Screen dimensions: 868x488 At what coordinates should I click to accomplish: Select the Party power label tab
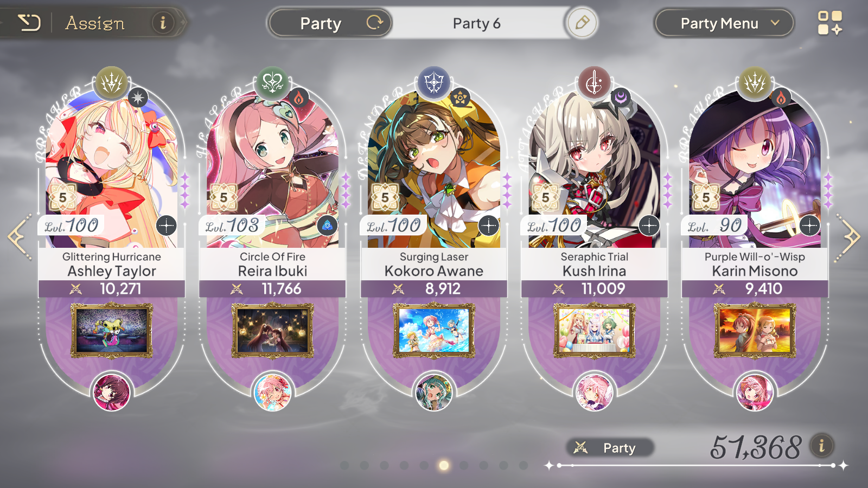(x=610, y=448)
